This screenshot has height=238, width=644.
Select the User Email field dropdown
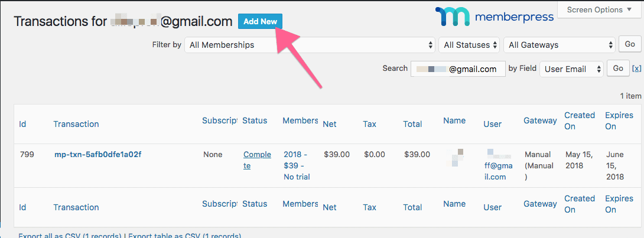[571, 69]
